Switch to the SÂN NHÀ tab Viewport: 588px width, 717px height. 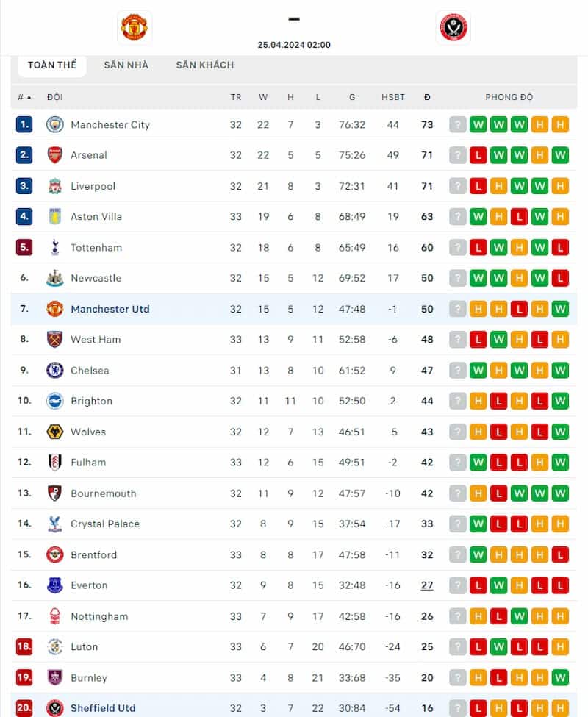tap(126, 65)
